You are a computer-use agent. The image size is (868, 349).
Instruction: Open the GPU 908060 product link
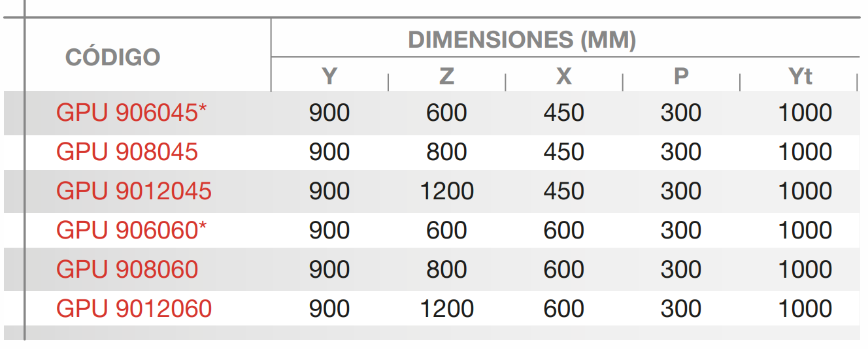click(x=127, y=269)
